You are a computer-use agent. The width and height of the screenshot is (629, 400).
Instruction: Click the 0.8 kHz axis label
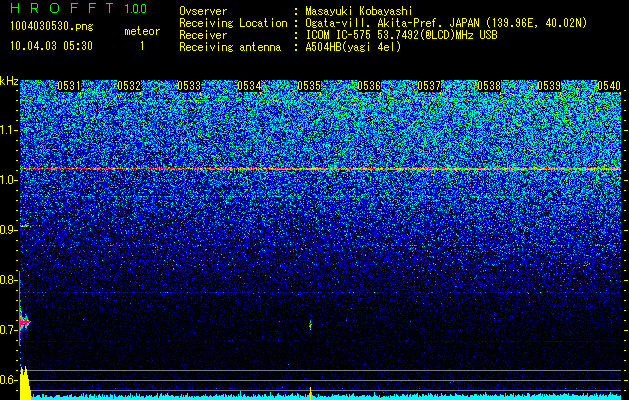click(7, 280)
